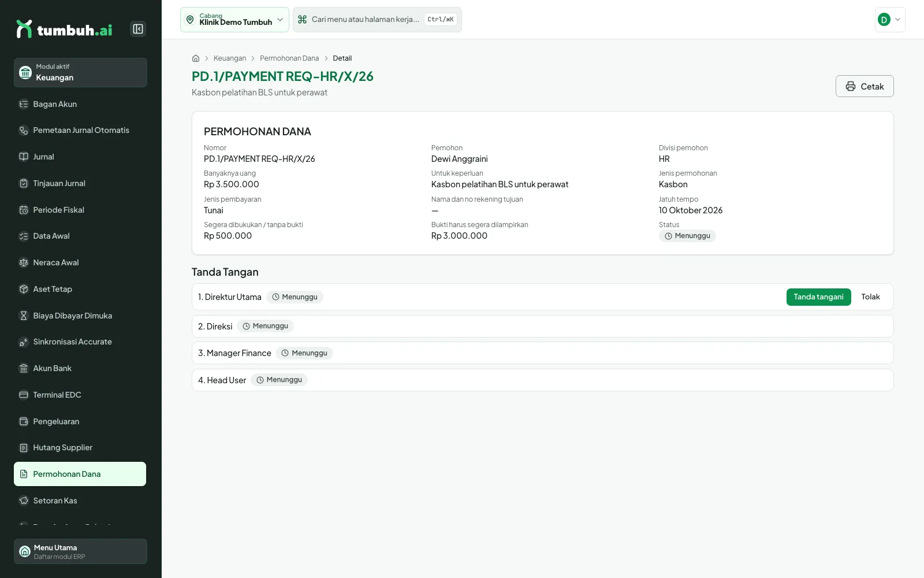
Task: Collapse the sidebar with the panel icon
Action: click(138, 29)
